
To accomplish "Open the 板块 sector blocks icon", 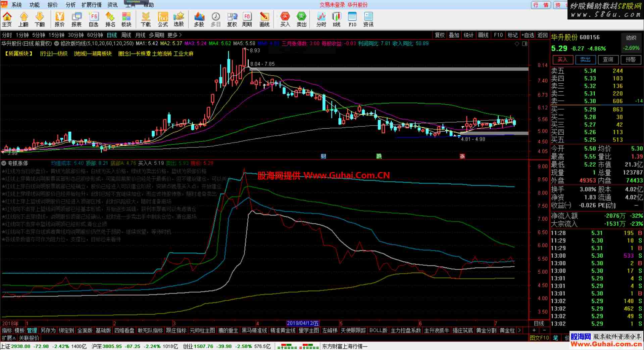I will 126,19.
